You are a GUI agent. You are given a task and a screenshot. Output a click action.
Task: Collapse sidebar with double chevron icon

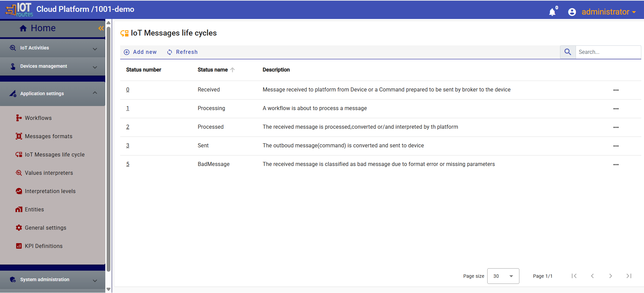coord(101,28)
